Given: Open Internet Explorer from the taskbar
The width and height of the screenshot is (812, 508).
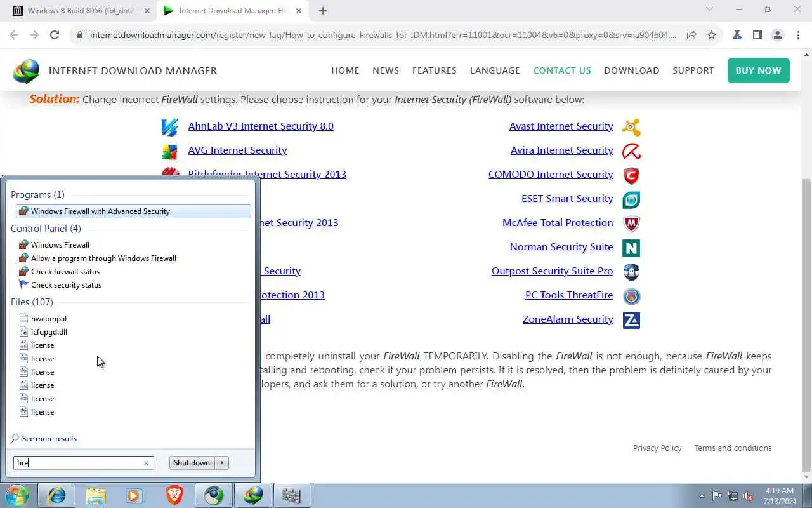Looking at the screenshot, I should point(56,495).
